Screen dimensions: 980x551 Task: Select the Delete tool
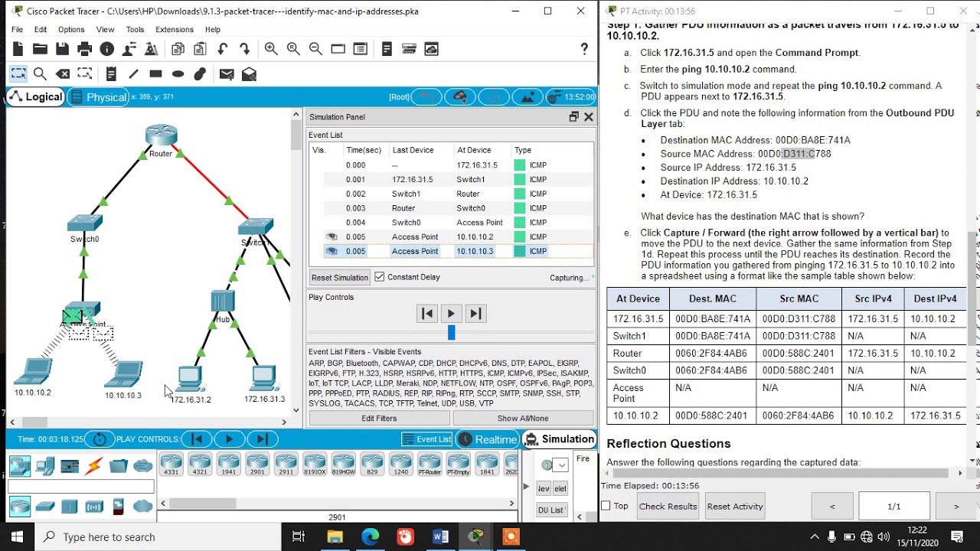63,74
